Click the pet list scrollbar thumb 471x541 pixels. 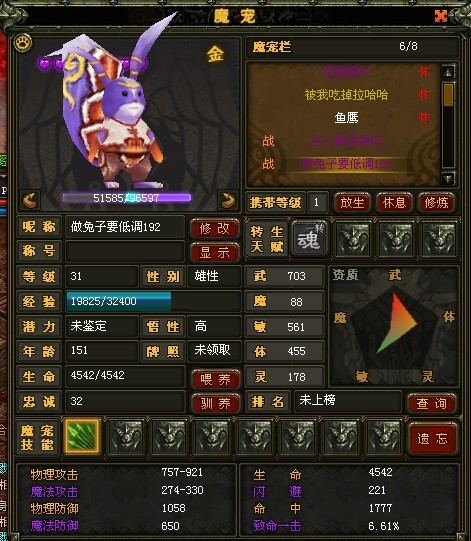448,95
